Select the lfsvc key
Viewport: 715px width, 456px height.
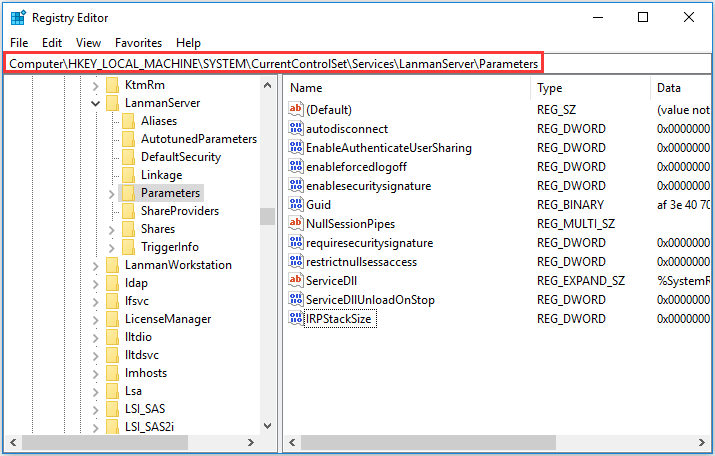click(137, 301)
